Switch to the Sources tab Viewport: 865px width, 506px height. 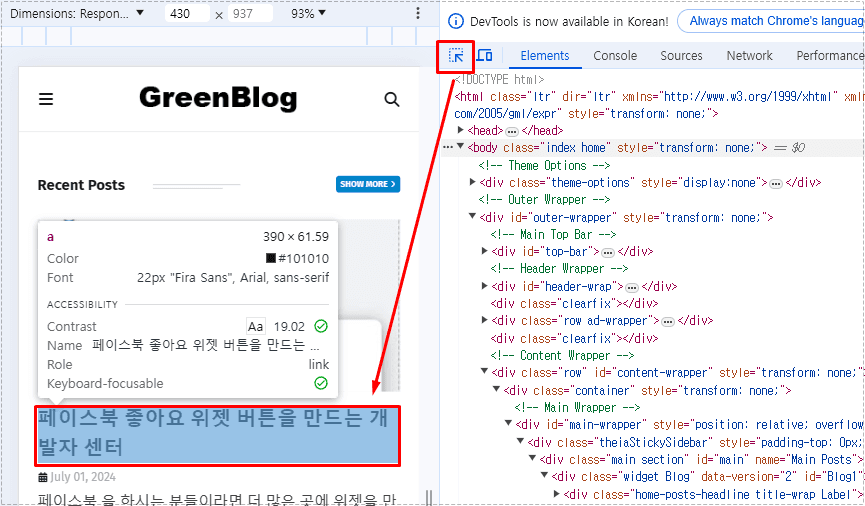[x=681, y=56]
